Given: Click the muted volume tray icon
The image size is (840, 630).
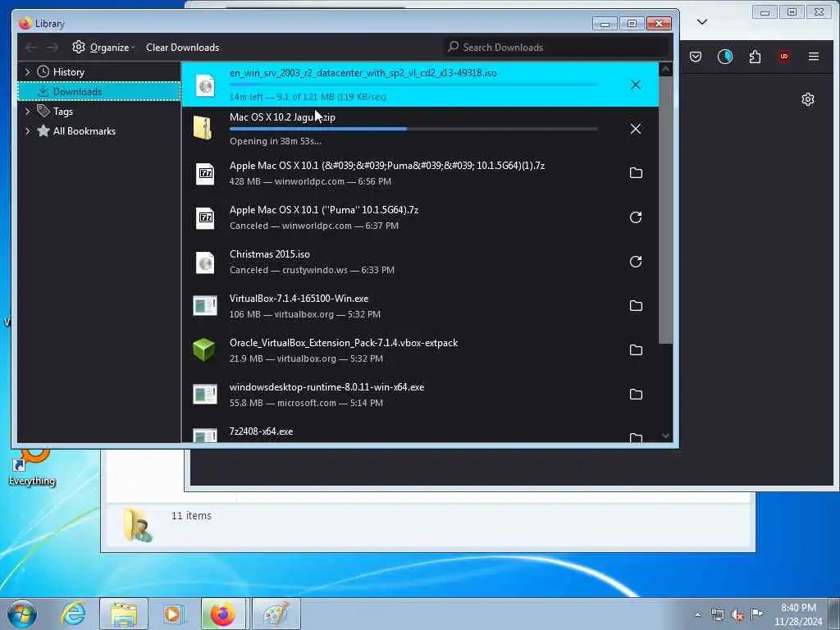Looking at the screenshot, I should click(x=737, y=615).
